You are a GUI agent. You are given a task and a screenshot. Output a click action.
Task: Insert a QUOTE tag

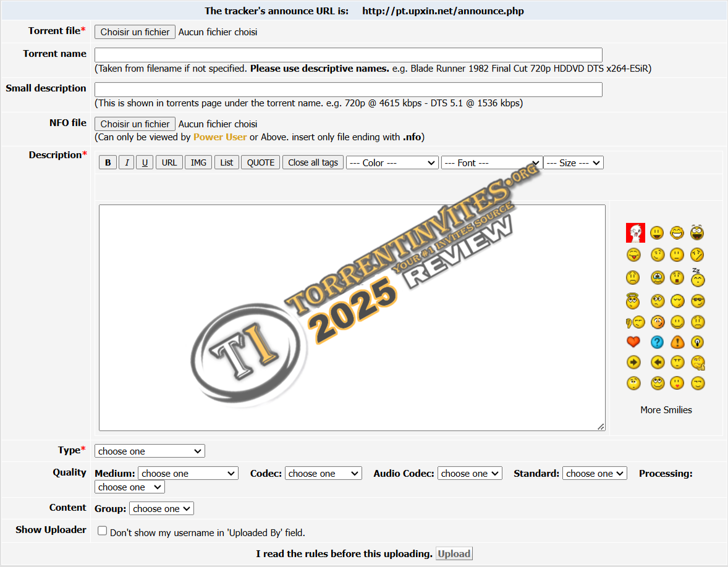point(260,162)
